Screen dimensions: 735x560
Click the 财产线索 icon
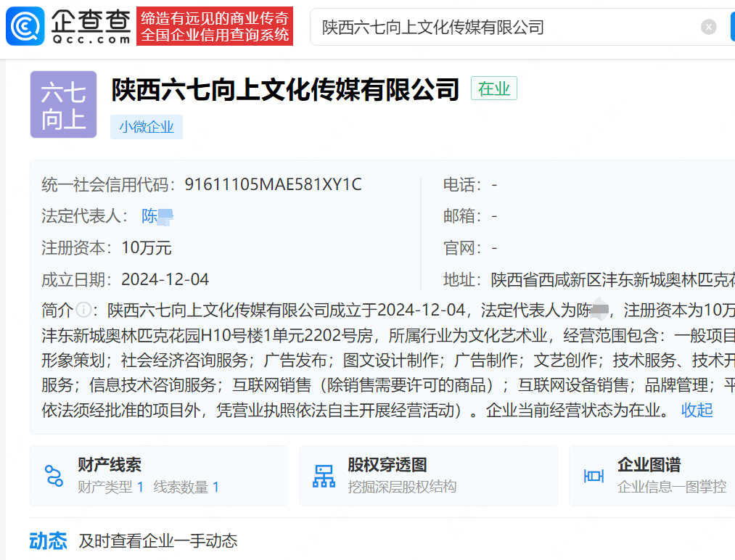click(x=54, y=476)
